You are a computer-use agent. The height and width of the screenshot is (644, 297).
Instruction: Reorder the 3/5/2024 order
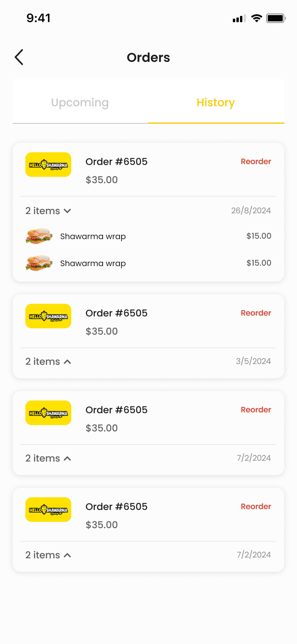256,313
